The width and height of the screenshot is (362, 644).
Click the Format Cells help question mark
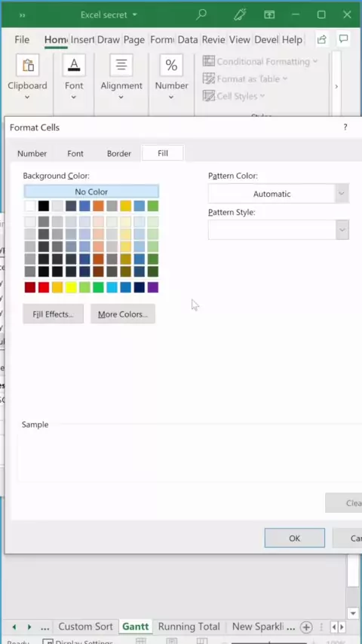(345, 127)
